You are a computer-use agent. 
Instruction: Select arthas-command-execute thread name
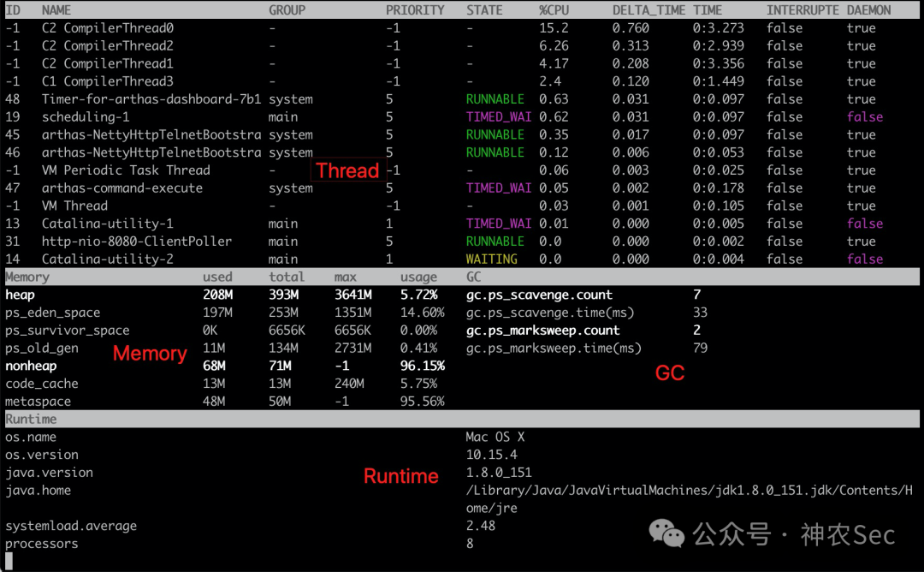pyautogui.click(x=122, y=188)
